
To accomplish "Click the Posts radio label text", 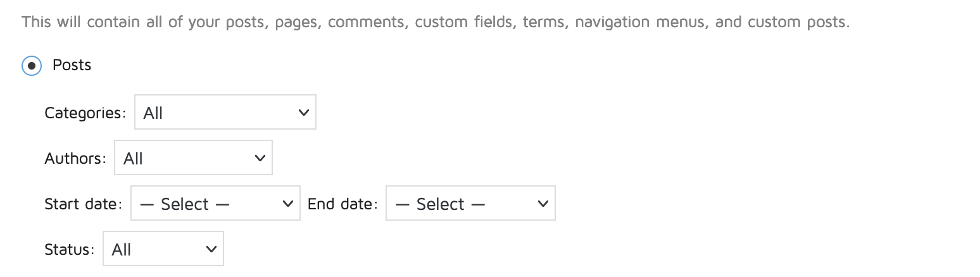I will point(72,65).
